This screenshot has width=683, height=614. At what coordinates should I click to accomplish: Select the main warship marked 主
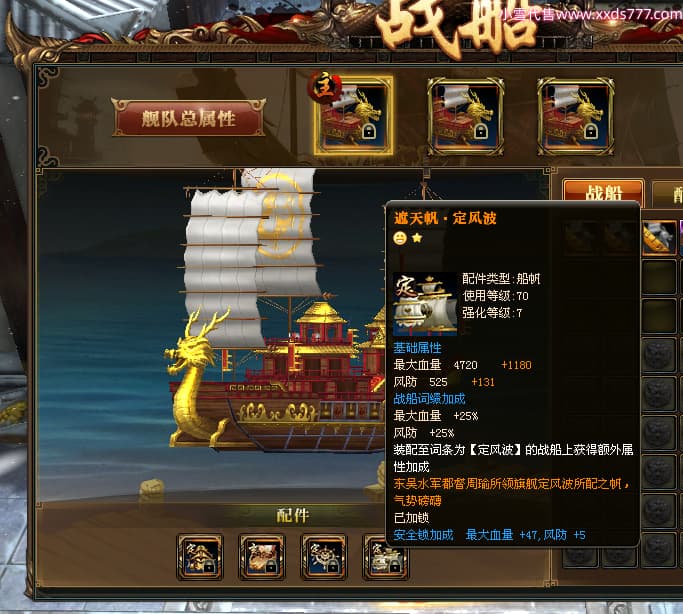click(353, 116)
